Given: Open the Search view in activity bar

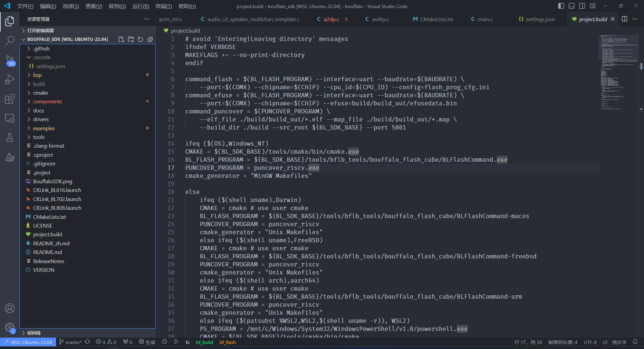Looking at the screenshot, I should click(10, 41).
